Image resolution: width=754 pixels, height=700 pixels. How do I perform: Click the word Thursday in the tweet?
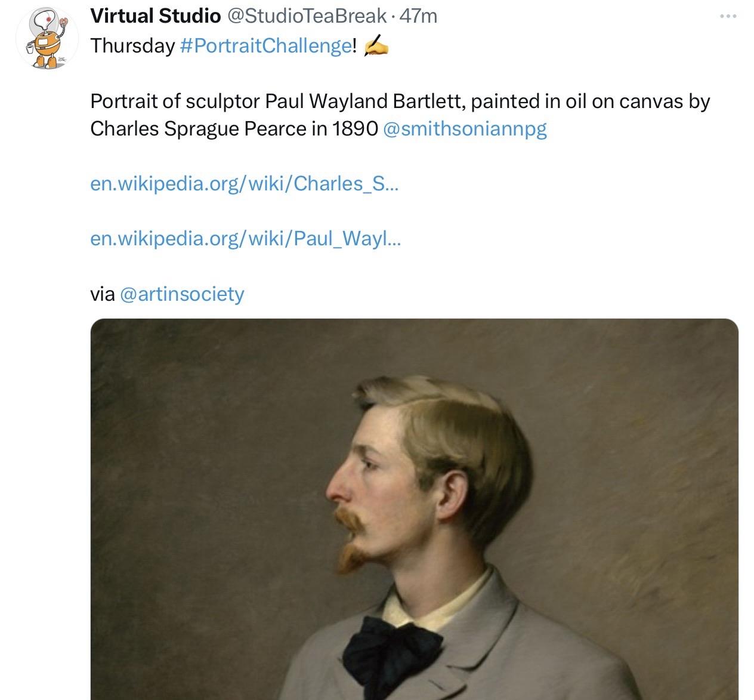132,46
